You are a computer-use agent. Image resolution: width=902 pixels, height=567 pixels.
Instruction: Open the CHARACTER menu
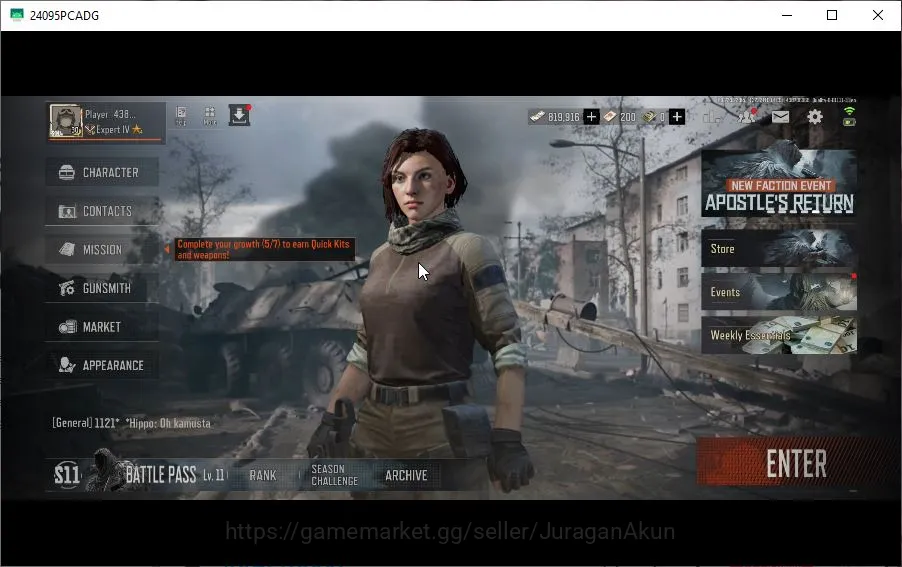point(102,172)
